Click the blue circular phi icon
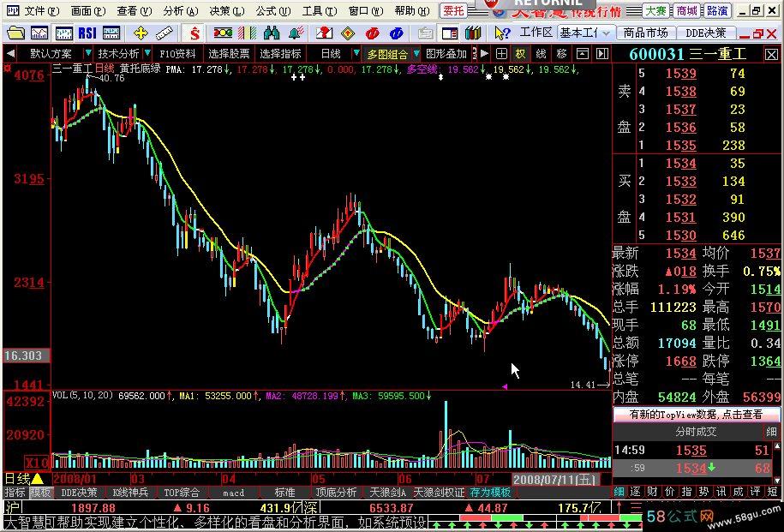The height and width of the screenshot is (532, 784). point(397,33)
